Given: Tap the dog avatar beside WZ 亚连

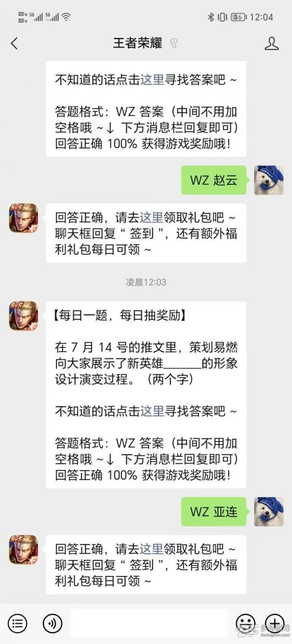Looking at the screenshot, I should coord(269,511).
